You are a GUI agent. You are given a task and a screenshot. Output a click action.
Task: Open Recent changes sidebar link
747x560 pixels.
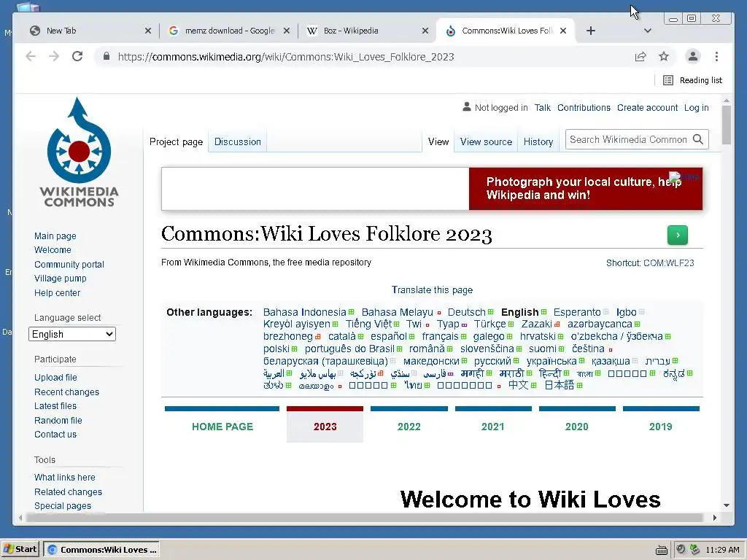coord(66,392)
